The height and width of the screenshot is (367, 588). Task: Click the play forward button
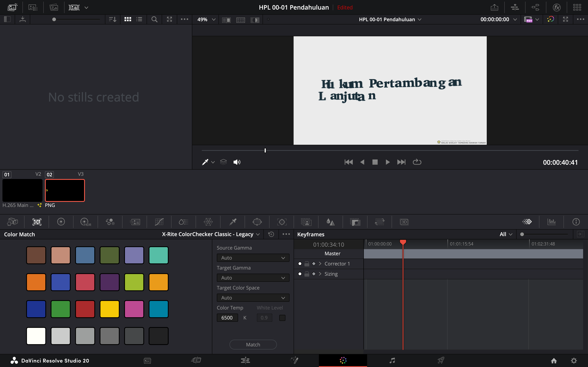[388, 162]
